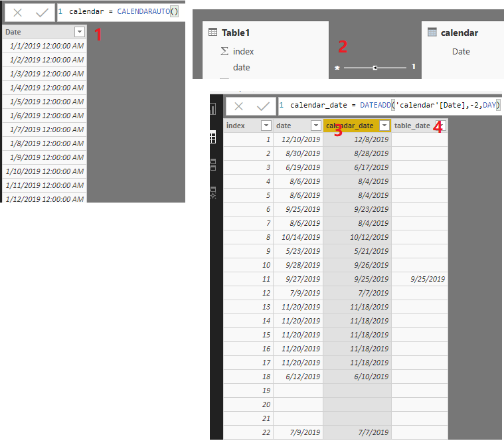Select the Date field in calendar card
The image size is (504, 441).
(461, 51)
